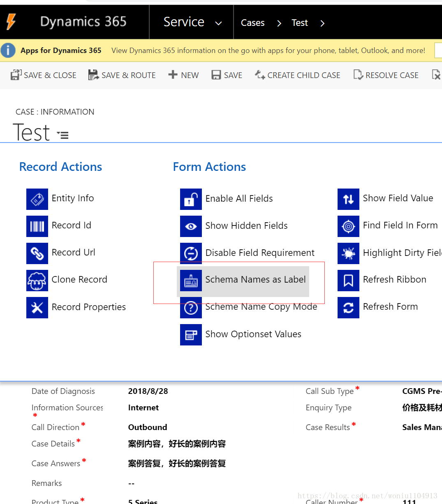Go to Cases in the breadcrumb
The image size is (442, 504).
pyautogui.click(x=252, y=23)
